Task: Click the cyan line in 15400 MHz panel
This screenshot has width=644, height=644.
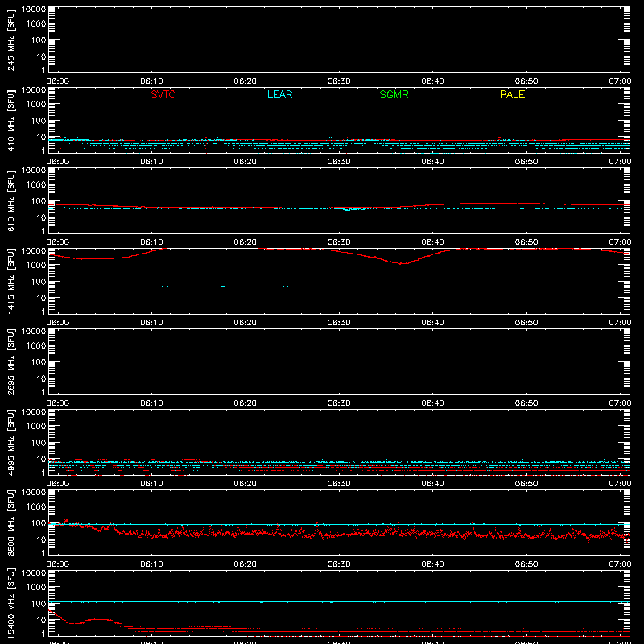Action: [339, 601]
